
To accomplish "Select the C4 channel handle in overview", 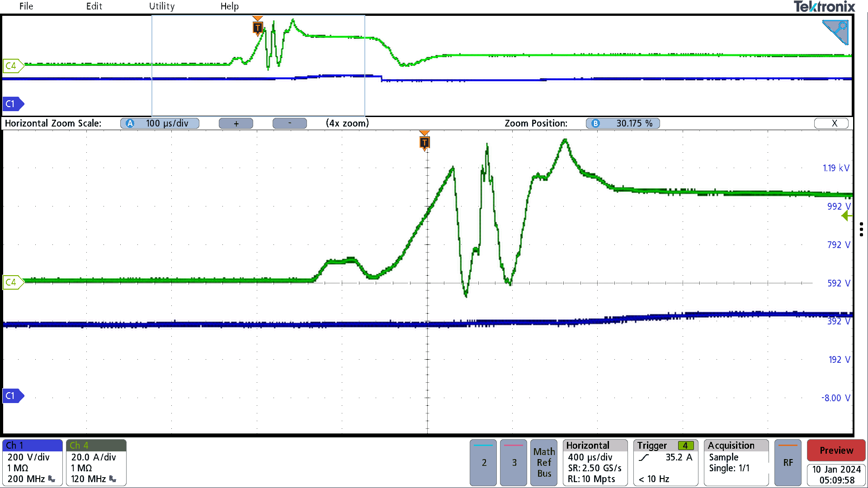I will pyautogui.click(x=13, y=66).
